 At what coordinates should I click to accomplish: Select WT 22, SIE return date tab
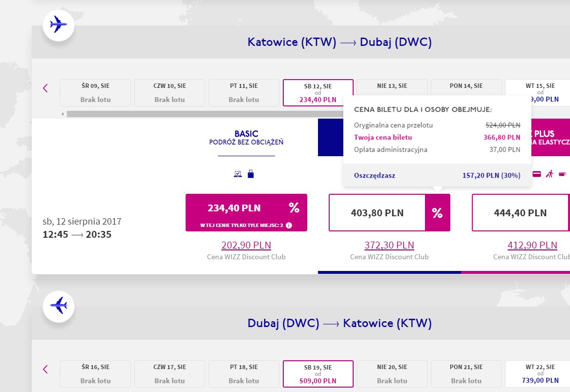(x=538, y=374)
